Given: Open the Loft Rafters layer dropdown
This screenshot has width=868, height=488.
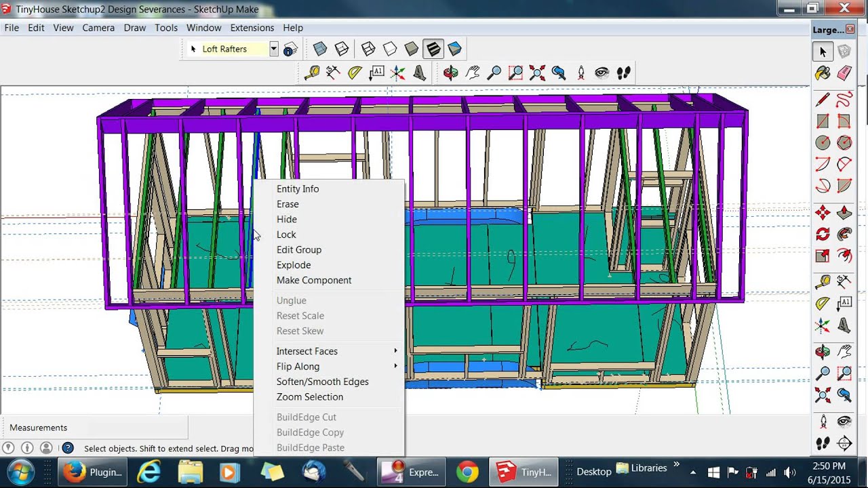Looking at the screenshot, I should point(273,49).
